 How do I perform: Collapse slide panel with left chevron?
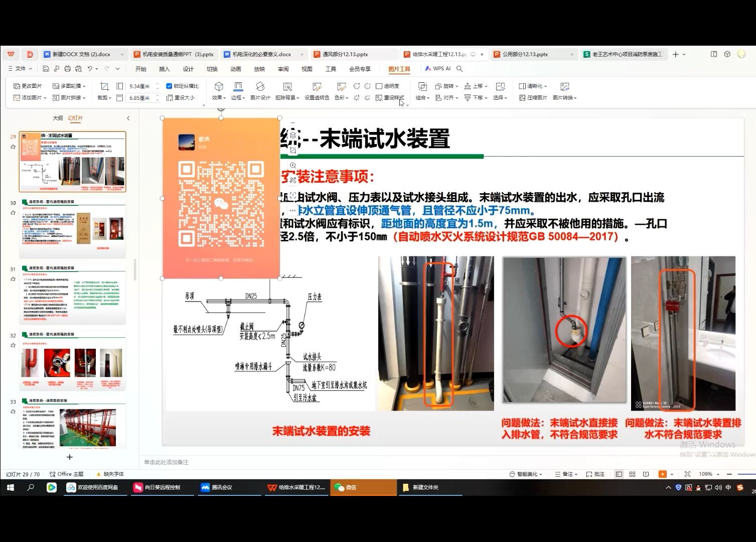(x=128, y=118)
